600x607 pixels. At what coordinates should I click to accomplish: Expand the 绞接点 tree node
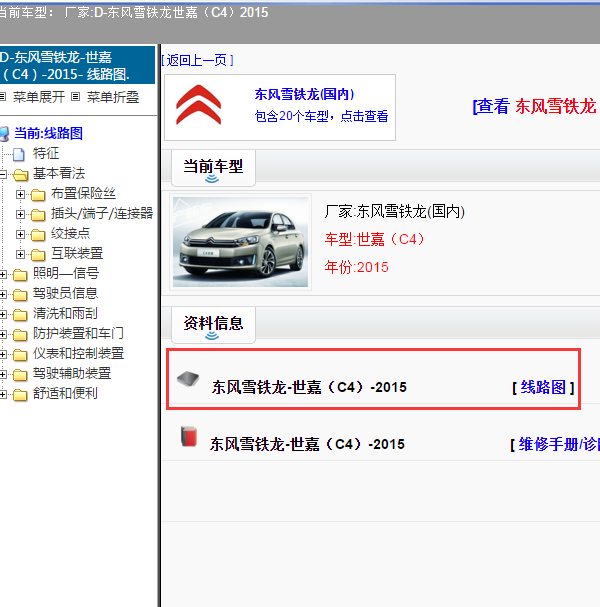point(21,235)
